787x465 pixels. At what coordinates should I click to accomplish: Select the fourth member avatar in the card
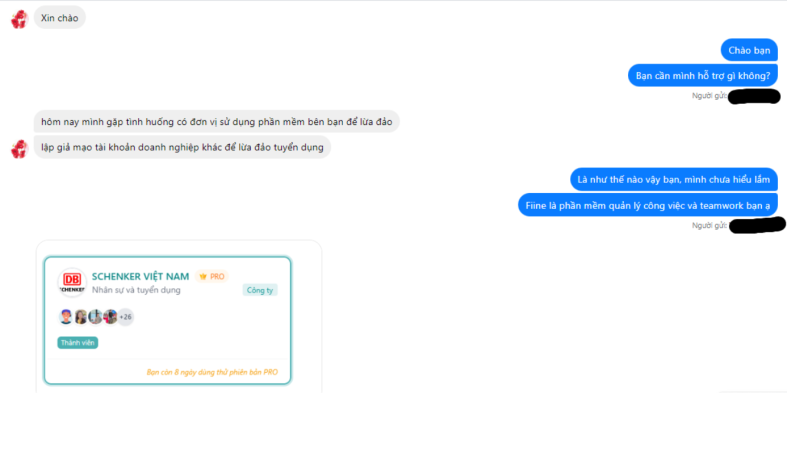(x=109, y=317)
